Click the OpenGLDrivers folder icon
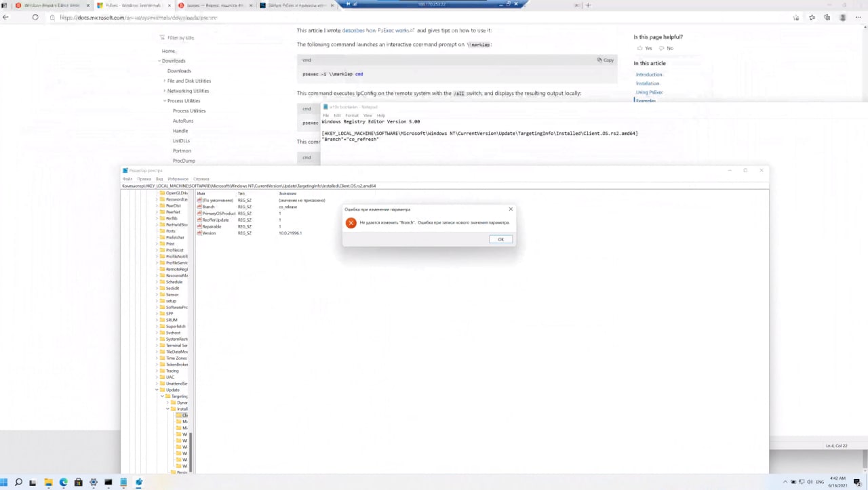 tap(163, 193)
